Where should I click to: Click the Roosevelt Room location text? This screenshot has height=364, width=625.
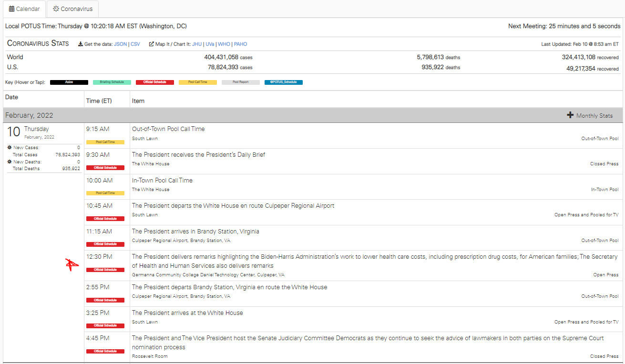[150, 356]
